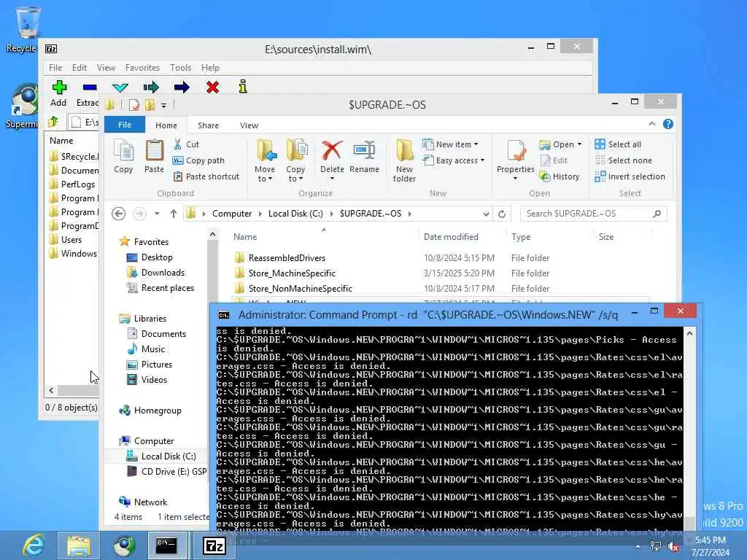Image resolution: width=747 pixels, height=560 pixels.
Task: Collapse the ribbon with the chevron
Action: pos(651,124)
